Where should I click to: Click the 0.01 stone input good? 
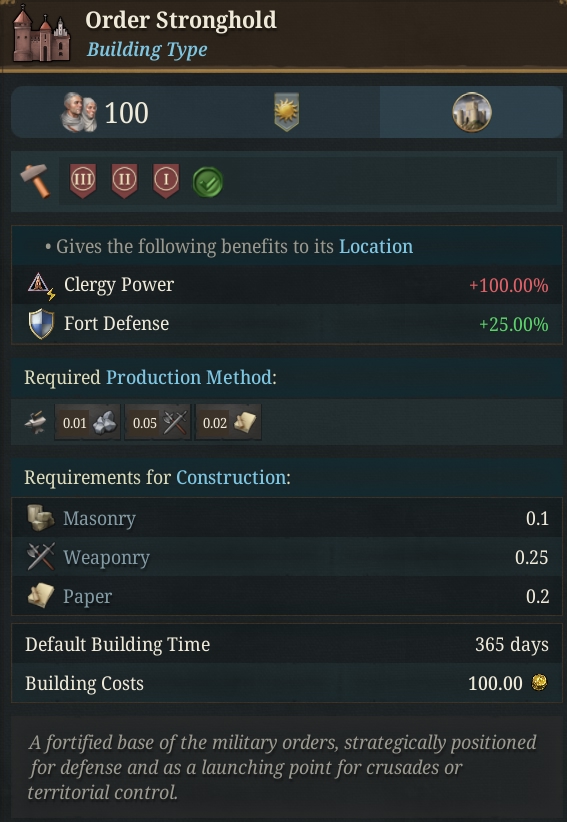(88, 422)
